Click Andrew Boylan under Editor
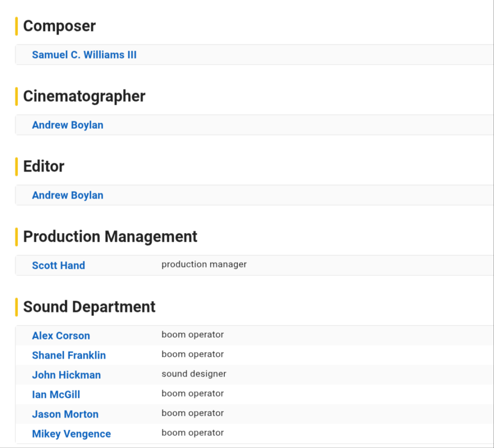The width and height of the screenshot is (494, 448). (68, 195)
